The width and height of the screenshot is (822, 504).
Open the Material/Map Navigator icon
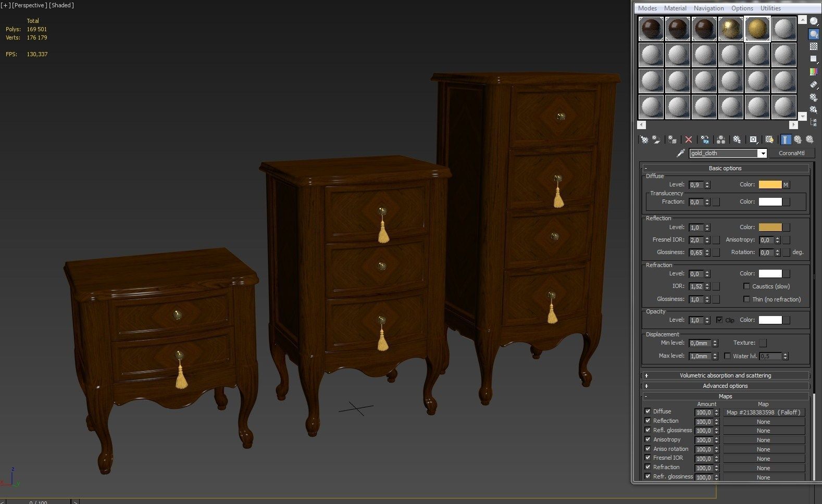point(814,121)
